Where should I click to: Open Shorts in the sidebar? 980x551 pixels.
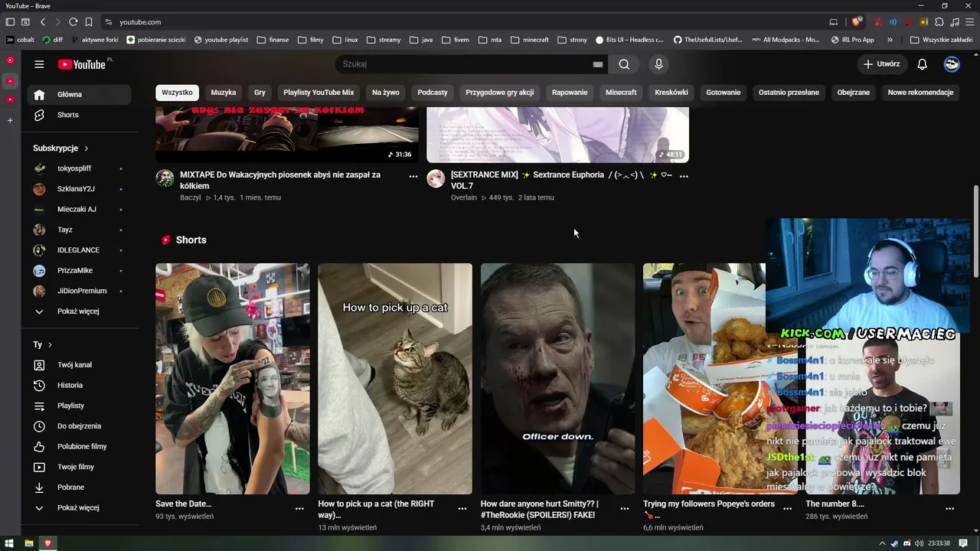tap(80, 115)
